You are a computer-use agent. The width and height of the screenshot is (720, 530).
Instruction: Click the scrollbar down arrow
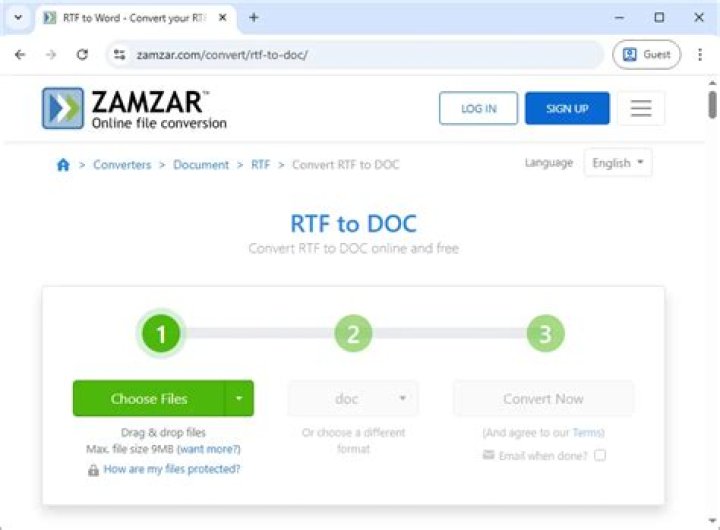[x=712, y=520]
